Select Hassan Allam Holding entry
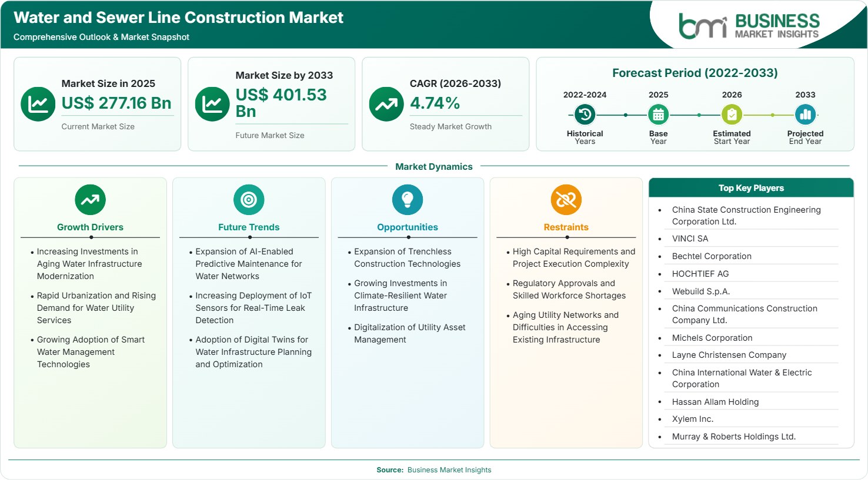The height and width of the screenshot is (480, 868). [715, 402]
